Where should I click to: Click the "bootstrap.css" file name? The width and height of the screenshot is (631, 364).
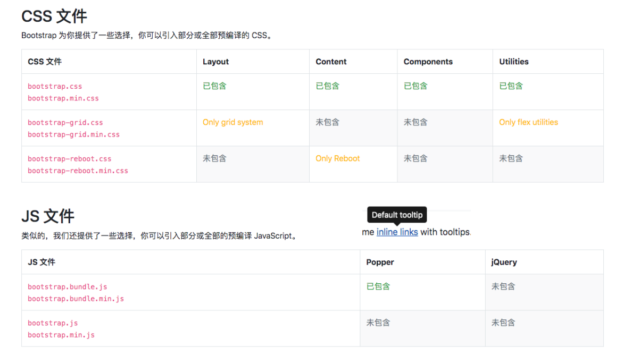point(55,87)
